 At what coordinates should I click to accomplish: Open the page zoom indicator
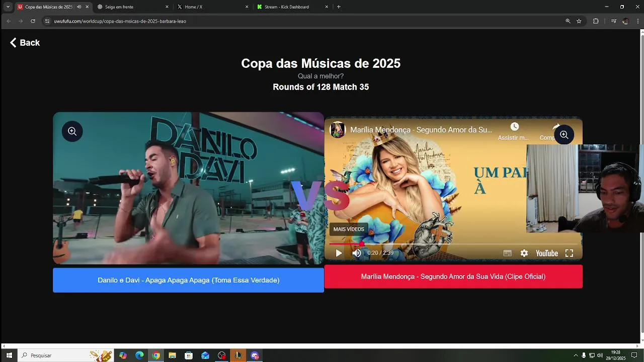point(568,21)
